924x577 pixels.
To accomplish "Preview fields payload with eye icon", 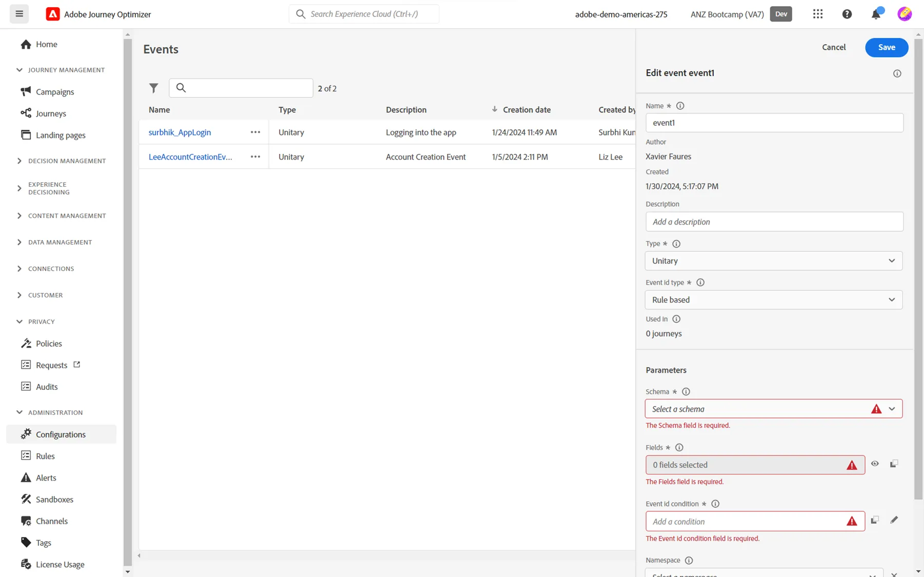I will click(x=875, y=464).
